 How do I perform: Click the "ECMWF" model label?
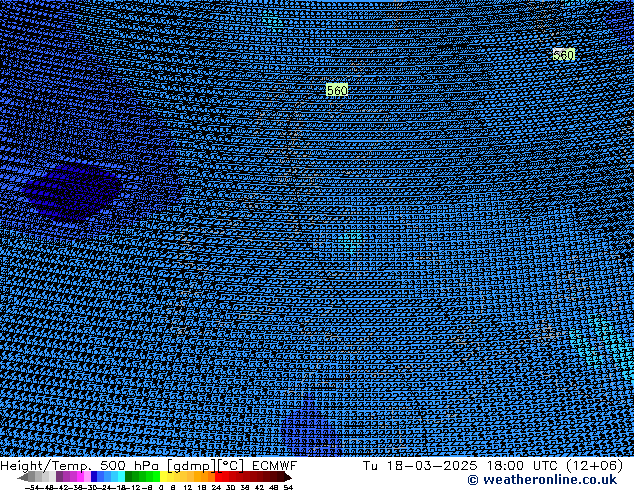275,466
